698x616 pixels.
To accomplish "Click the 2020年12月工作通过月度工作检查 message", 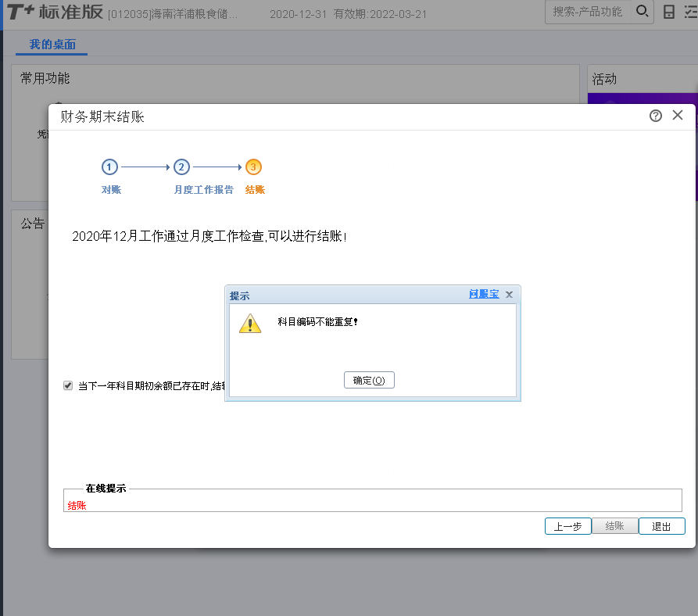I will click(x=209, y=236).
